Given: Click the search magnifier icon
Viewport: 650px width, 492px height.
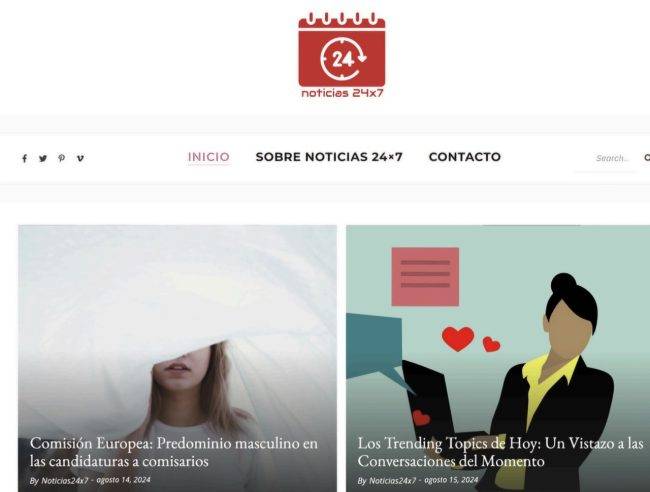Looking at the screenshot, I should point(647,158).
